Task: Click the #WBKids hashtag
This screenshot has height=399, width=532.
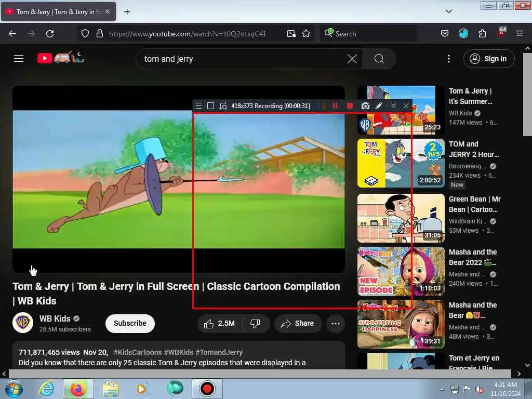Action: coord(179,352)
